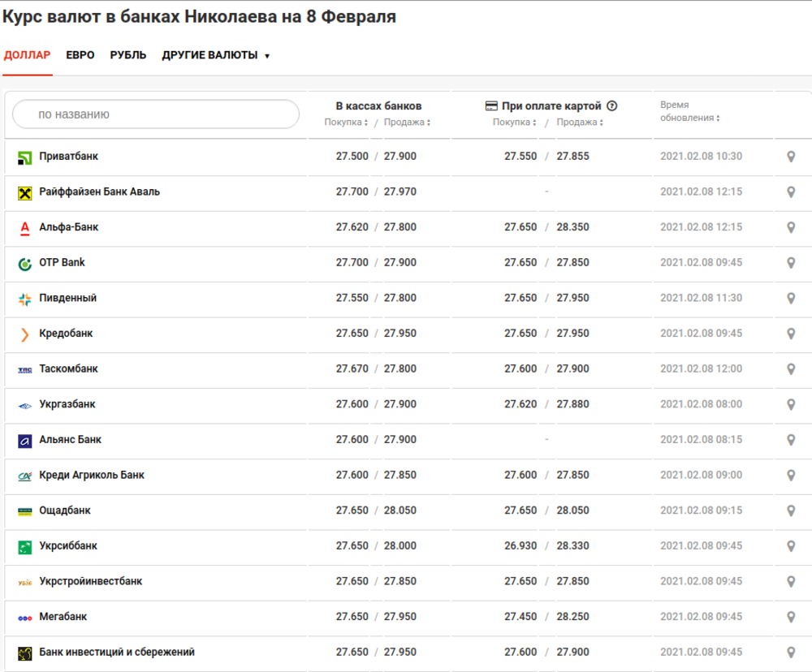Click the Приватбанк logo icon

(x=25, y=157)
